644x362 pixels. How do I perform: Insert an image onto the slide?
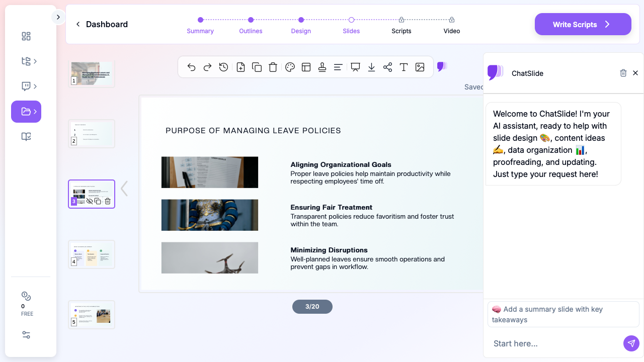[x=420, y=67]
